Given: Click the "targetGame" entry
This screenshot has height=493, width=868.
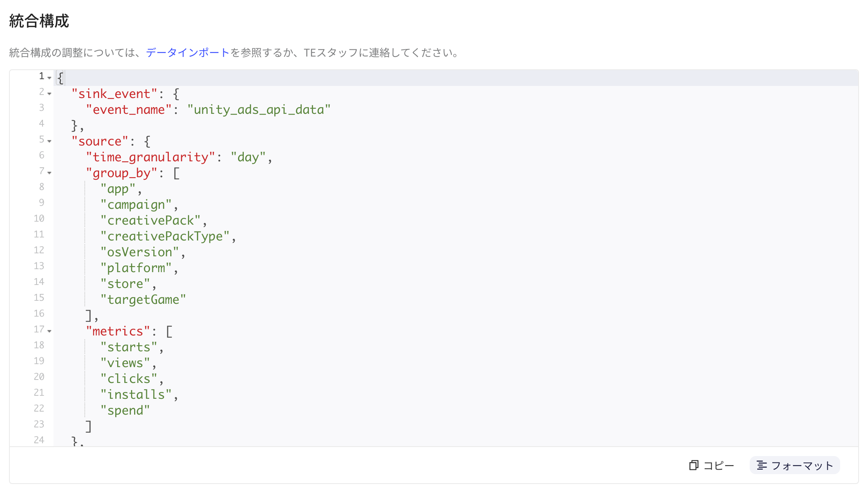Looking at the screenshot, I should 143,300.
